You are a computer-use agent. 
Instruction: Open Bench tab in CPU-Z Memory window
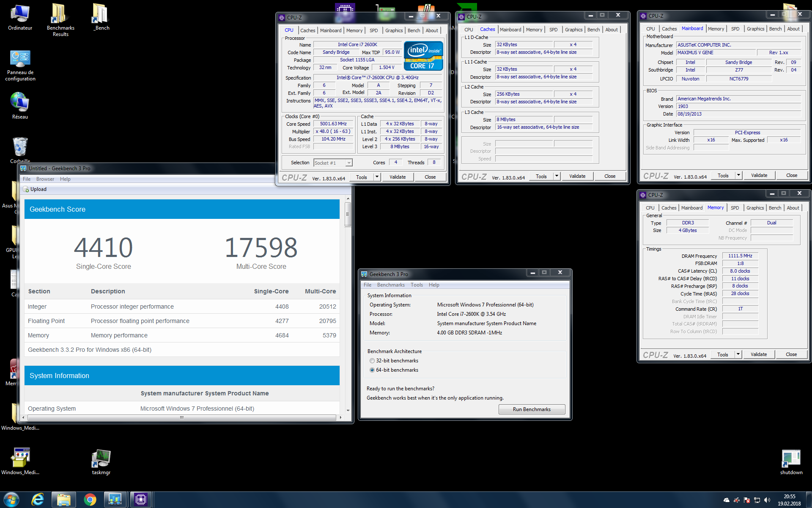pyautogui.click(x=775, y=208)
